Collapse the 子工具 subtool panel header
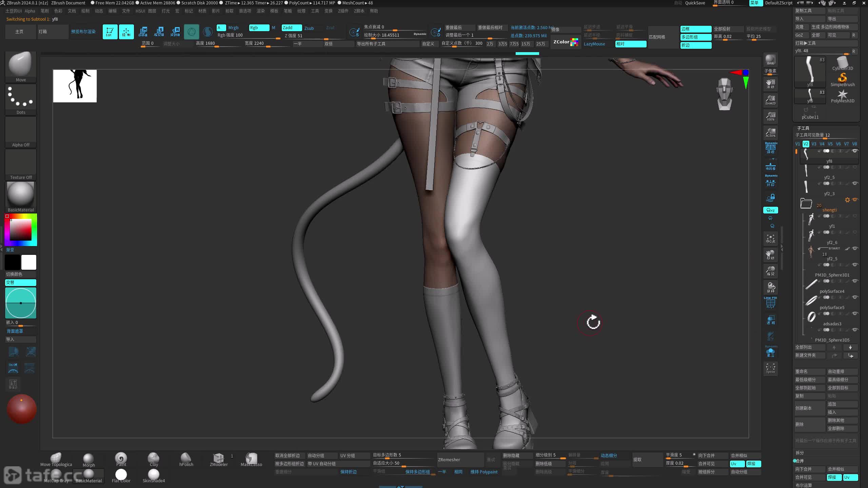This screenshot has height=488, width=868. click(803, 128)
